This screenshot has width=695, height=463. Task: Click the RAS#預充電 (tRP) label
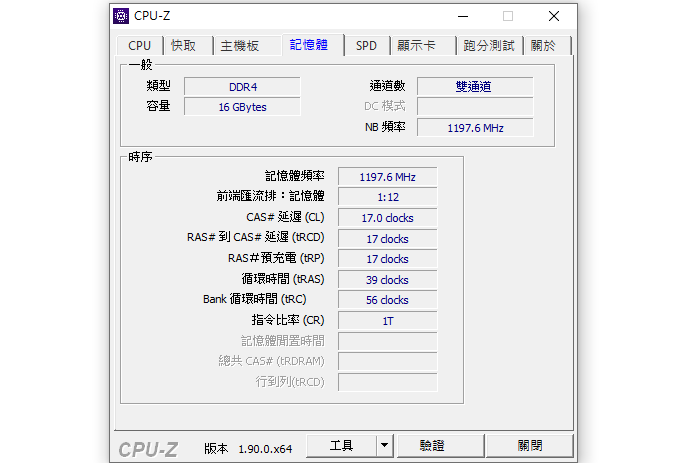[x=276, y=258]
